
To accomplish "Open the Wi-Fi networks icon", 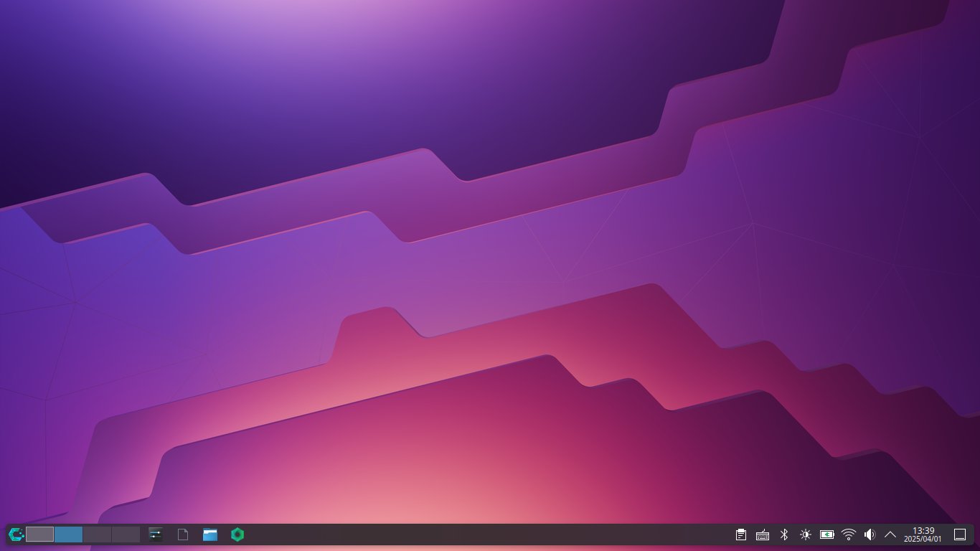I will (x=849, y=534).
